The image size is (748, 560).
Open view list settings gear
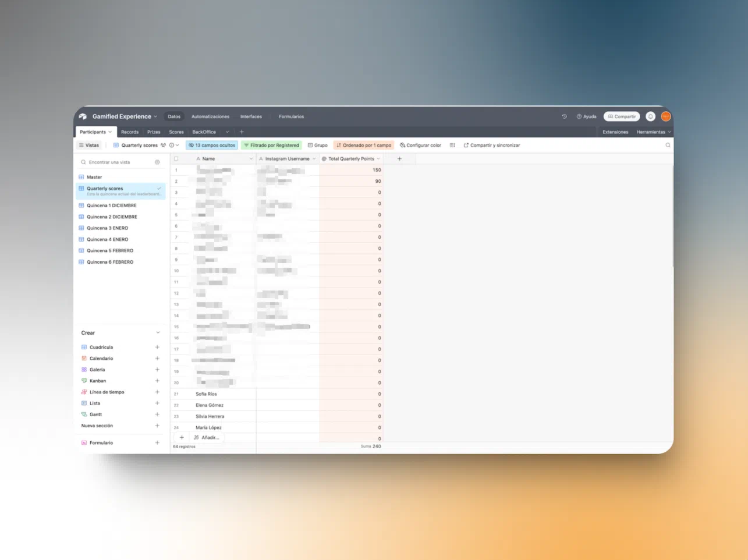coord(157,162)
